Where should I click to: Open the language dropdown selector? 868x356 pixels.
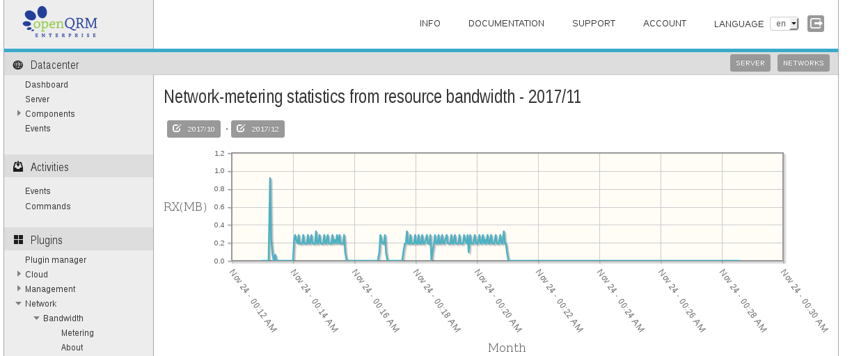click(x=784, y=24)
